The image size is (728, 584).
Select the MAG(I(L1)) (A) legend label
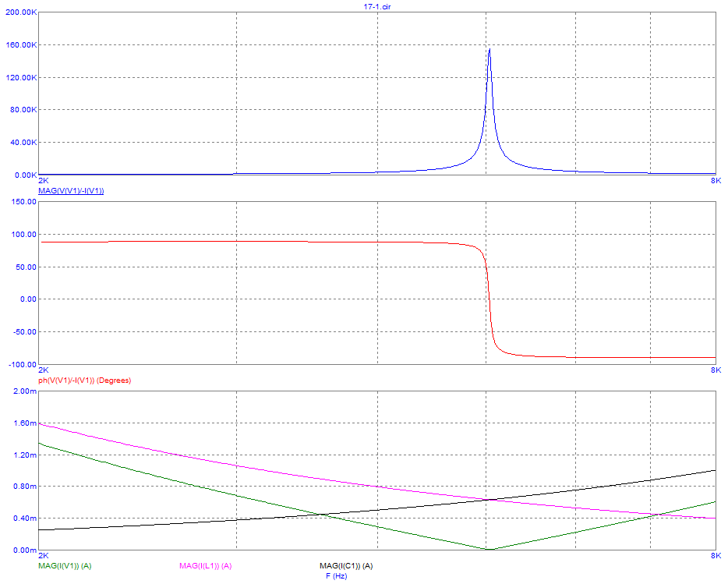coord(205,566)
